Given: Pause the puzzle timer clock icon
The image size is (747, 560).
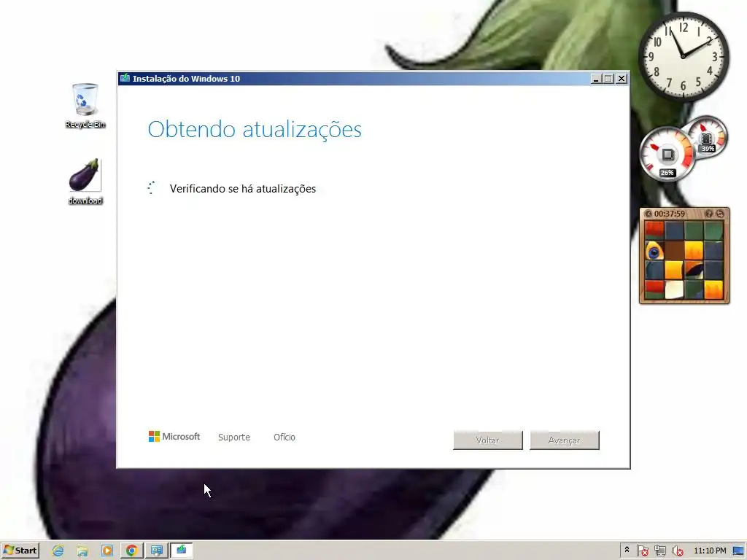Looking at the screenshot, I should click(x=648, y=214).
